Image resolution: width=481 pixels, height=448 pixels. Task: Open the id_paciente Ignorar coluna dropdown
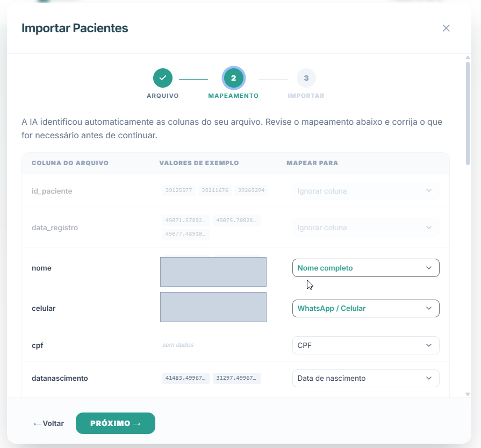pyautogui.click(x=365, y=191)
